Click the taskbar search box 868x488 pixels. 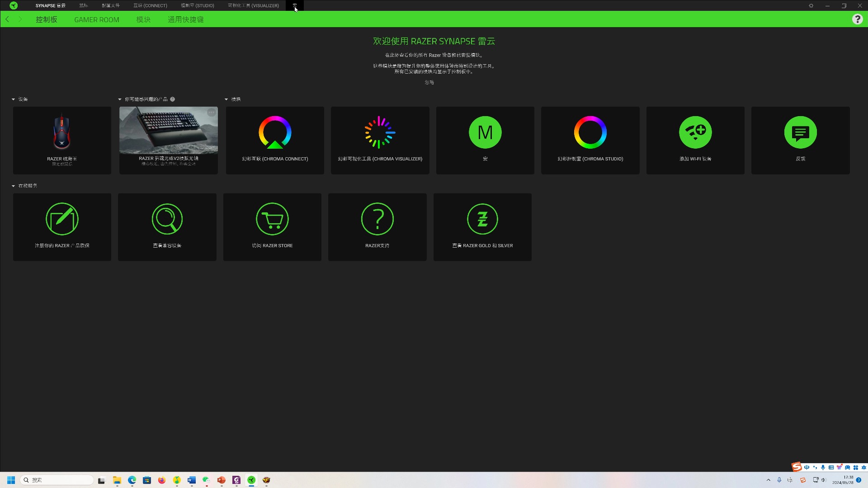point(57,480)
